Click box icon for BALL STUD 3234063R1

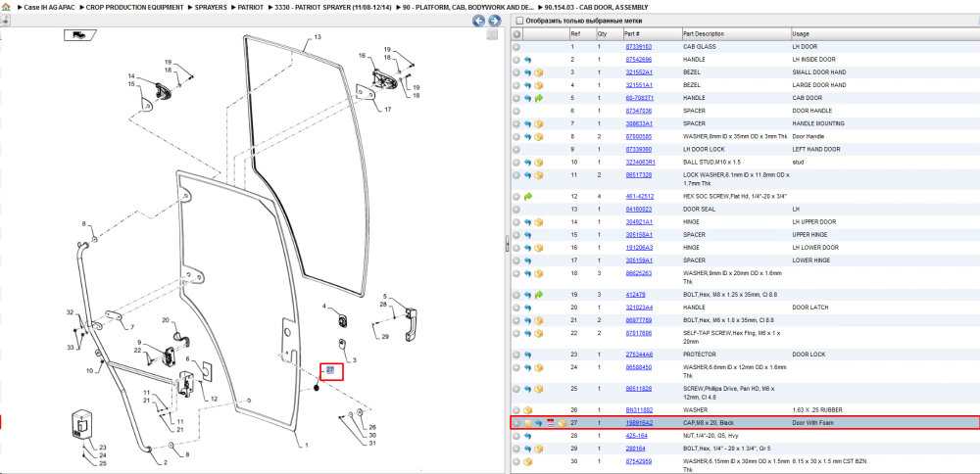coord(539,163)
